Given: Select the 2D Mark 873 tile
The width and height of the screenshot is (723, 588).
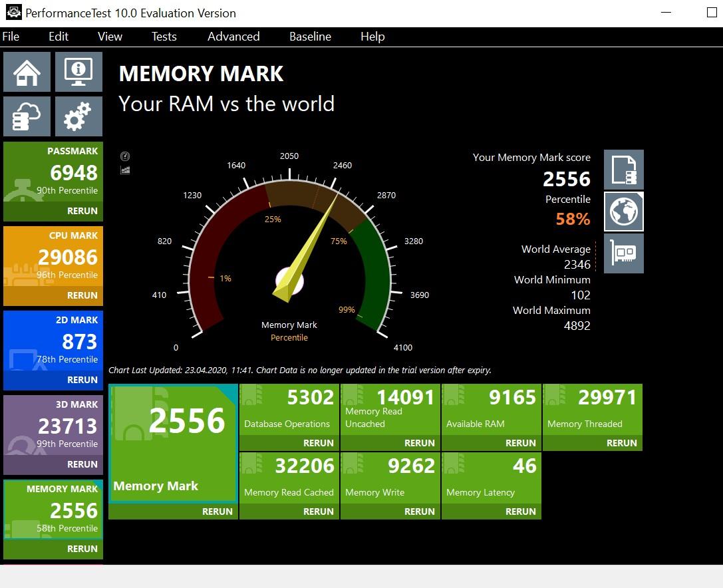Looking at the screenshot, I should point(53,341).
